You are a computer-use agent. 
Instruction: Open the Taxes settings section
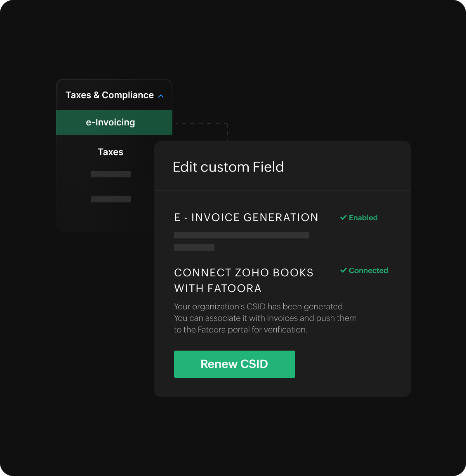(110, 152)
